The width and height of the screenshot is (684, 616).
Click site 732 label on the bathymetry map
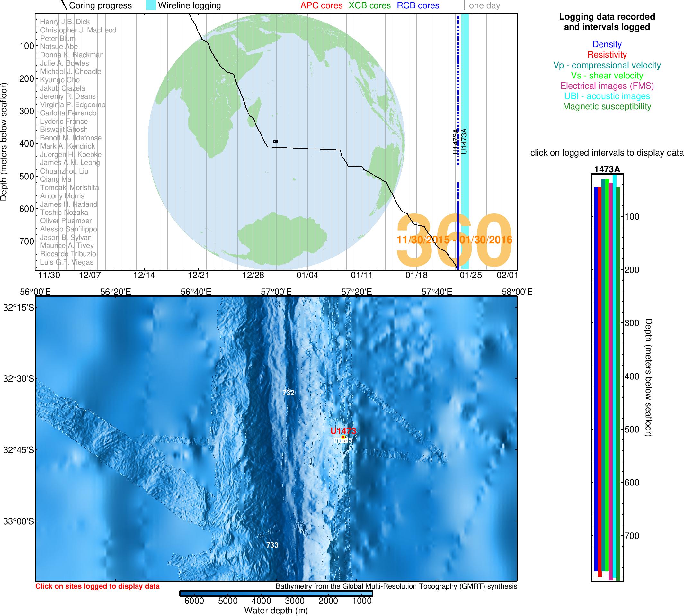pos(288,393)
